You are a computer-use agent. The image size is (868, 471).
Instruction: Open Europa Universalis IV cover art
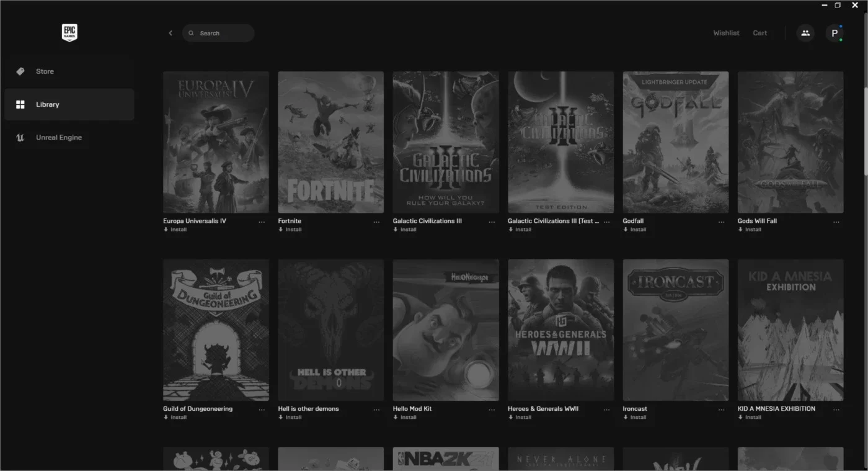point(216,142)
